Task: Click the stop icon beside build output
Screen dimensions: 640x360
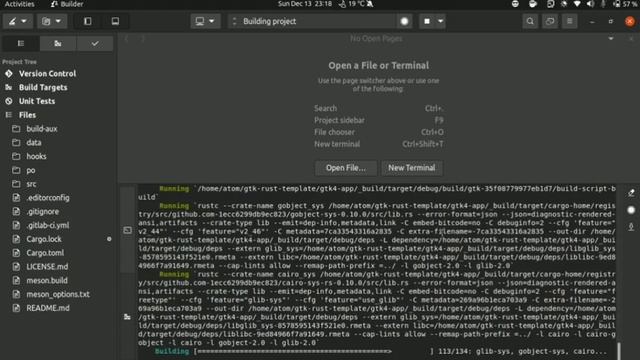Action: [631, 210]
